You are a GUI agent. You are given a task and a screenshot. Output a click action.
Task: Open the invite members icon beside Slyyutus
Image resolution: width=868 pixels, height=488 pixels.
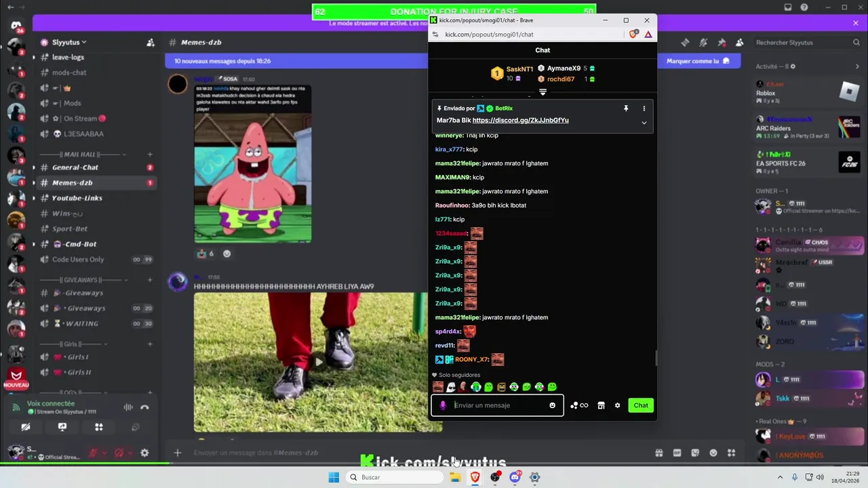[x=151, y=42]
